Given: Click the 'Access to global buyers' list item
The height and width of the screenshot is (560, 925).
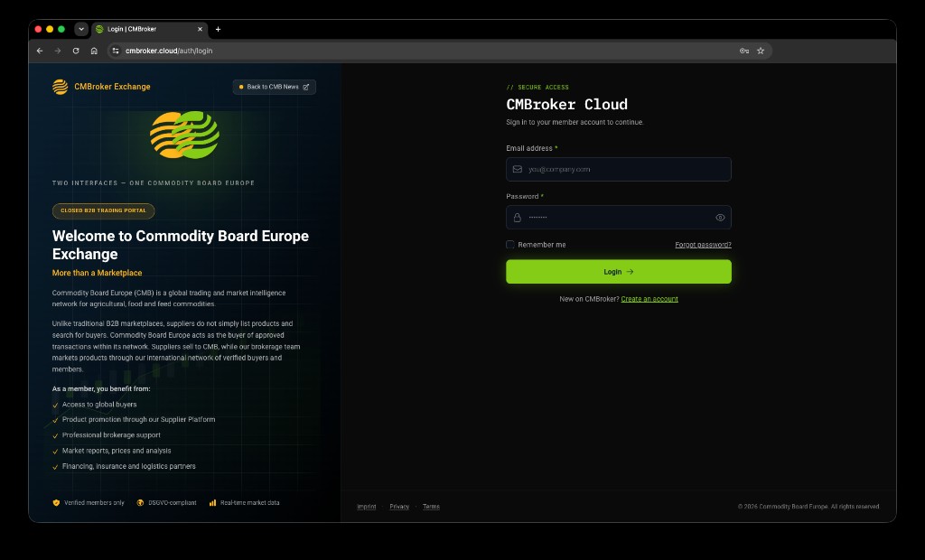Looking at the screenshot, I should tap(99, 405).
